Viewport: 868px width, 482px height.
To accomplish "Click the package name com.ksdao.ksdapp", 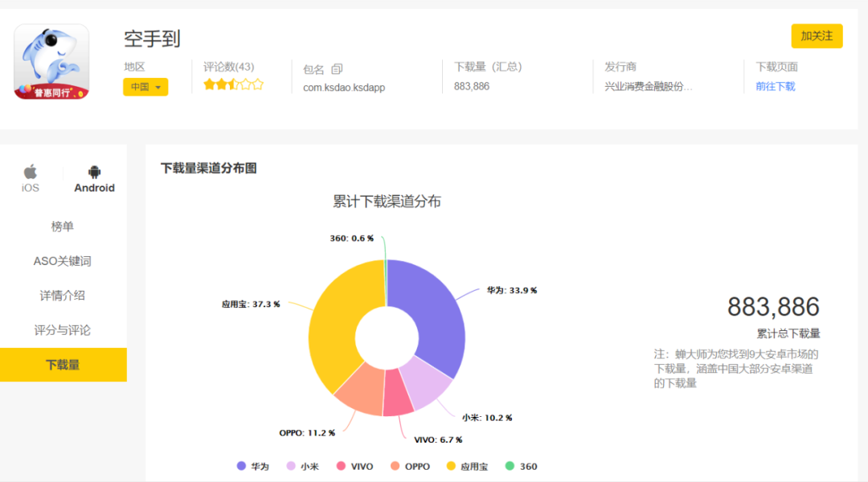I will click(x=344, y=88).
